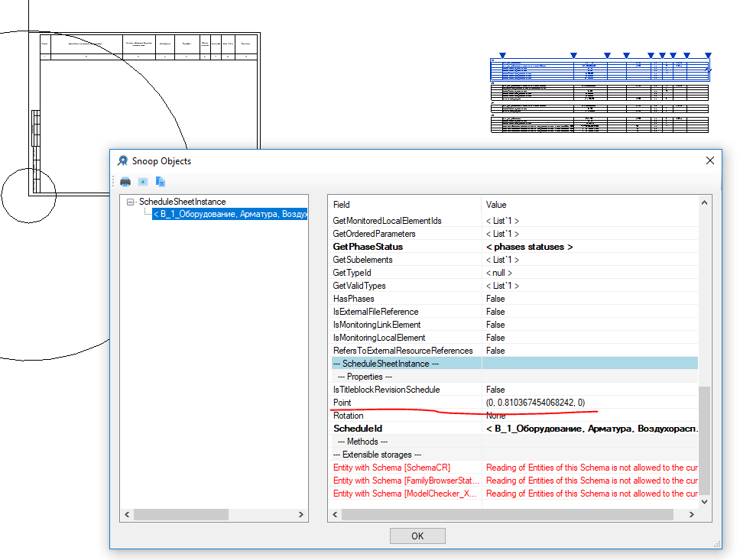This screenshot has height=560, width=740.
Task: Close the Snoop Objects dialog
Action: click(709, 161)
